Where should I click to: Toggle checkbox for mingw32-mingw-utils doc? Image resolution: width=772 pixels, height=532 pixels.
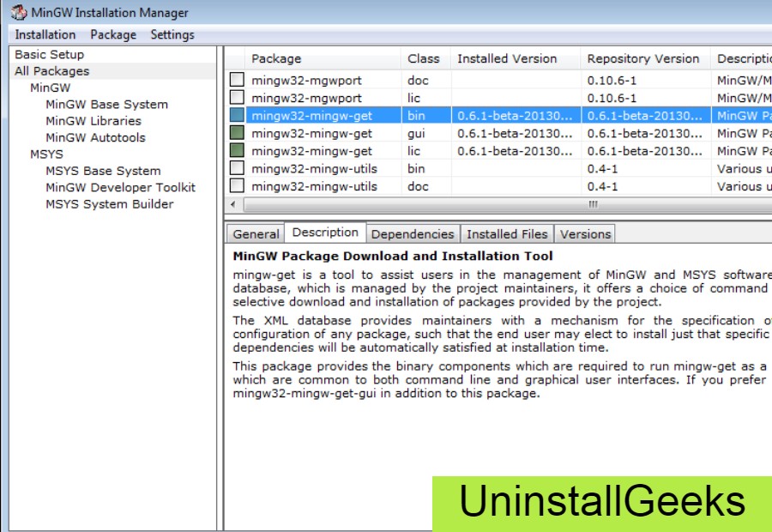click(x=237, y=185)
